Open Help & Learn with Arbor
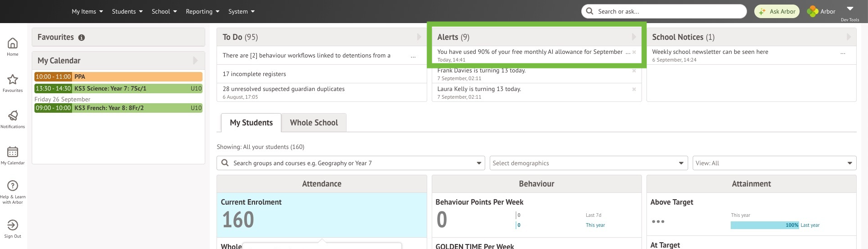Screen dimensions: 868x249 pos(13,186)
